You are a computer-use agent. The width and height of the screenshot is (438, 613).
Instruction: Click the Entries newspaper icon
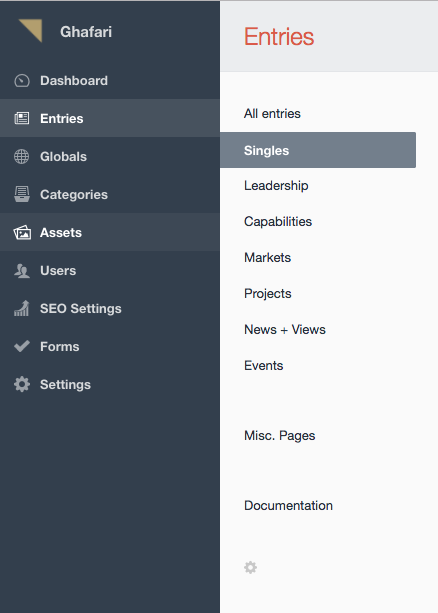point(22,118)
